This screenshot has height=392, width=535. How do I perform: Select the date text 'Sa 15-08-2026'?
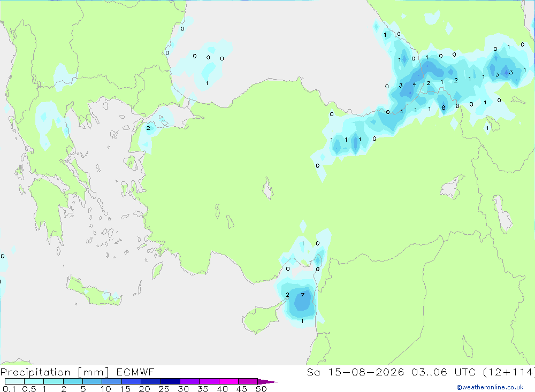point(355,372)
